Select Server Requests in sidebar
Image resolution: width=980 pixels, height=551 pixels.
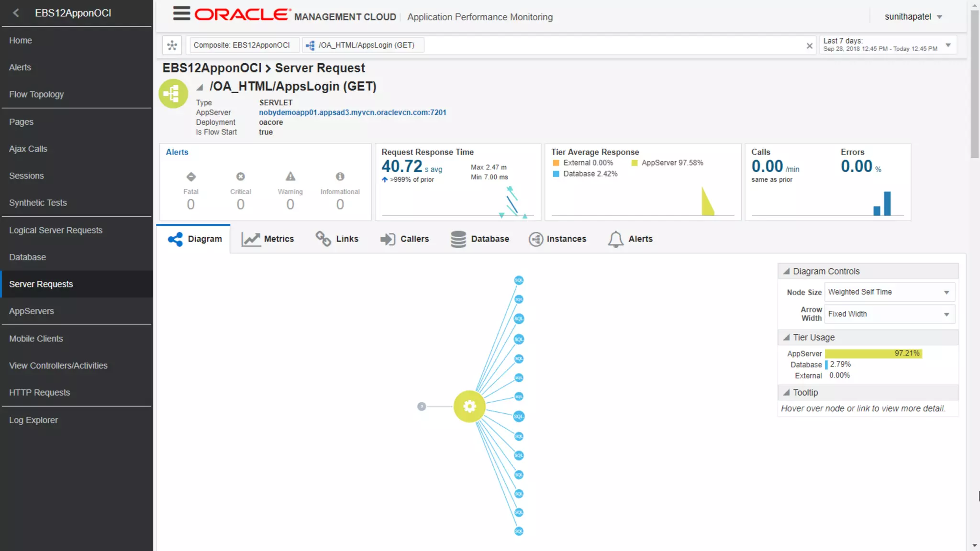(x=77, y=284)
